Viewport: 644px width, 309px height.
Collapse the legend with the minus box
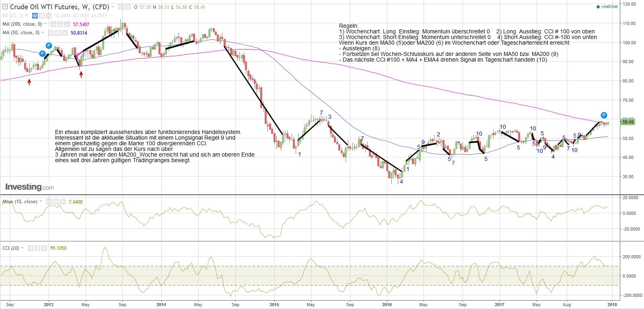[5, 7]
